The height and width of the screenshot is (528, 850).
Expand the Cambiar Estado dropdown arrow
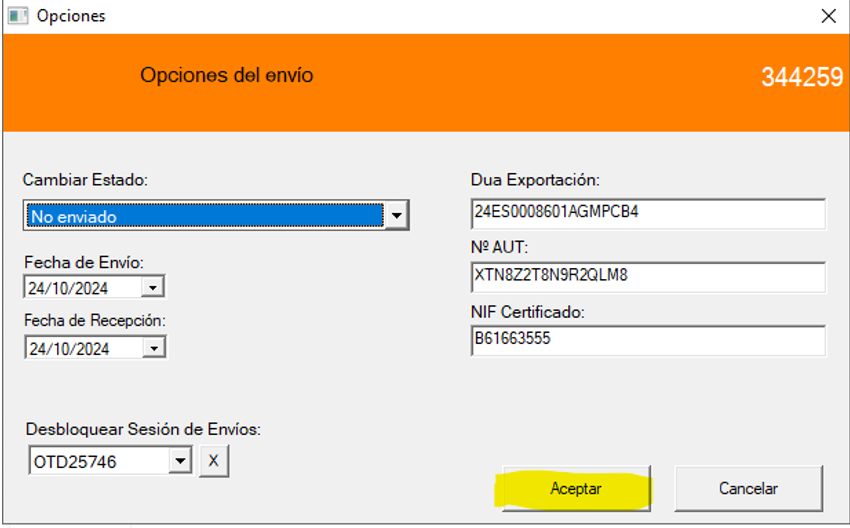397,215
